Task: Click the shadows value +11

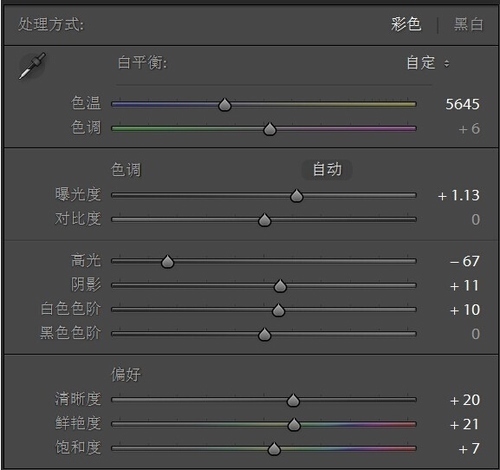Action: coord(464,286)
